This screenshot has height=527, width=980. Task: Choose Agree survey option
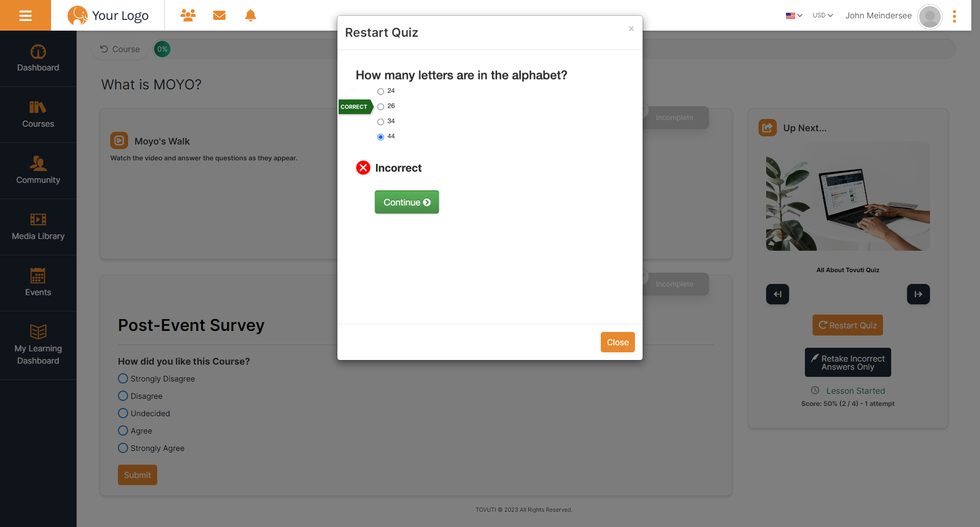point(123,430)
